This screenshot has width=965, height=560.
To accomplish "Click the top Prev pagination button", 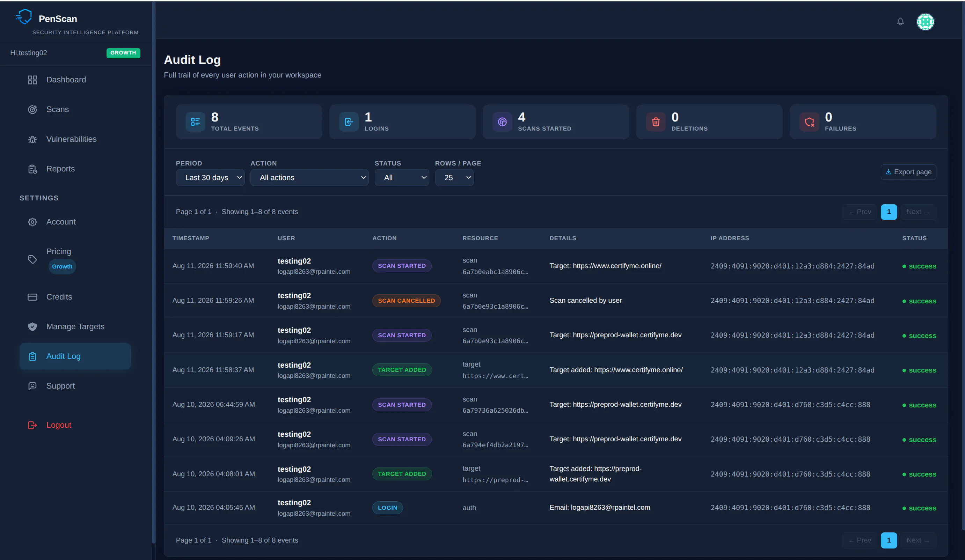I will tap(860, 212).
